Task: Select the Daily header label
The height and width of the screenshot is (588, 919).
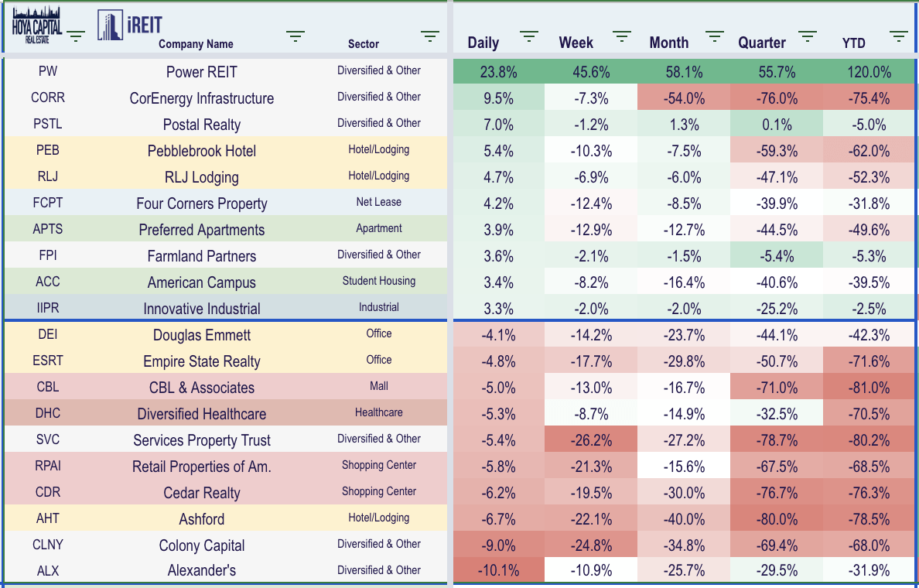Action: [x=483, y=43]
